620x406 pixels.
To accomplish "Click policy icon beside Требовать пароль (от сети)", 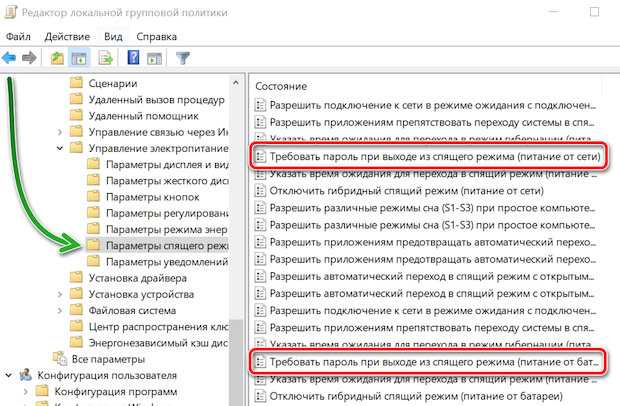I will tap(260, 156).
